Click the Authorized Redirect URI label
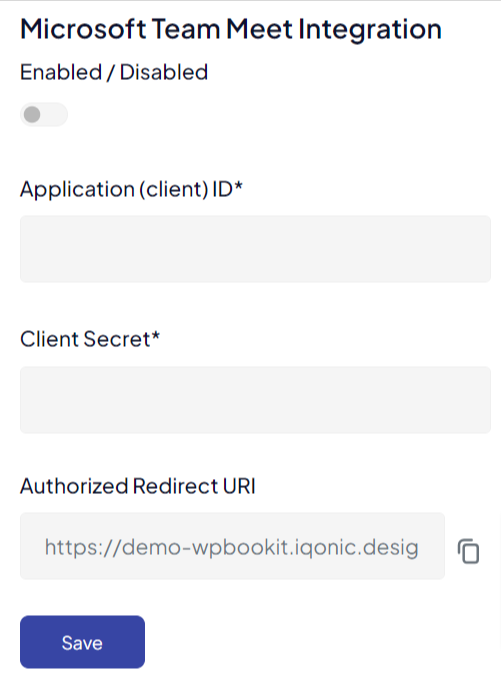 tap(138, 486)
